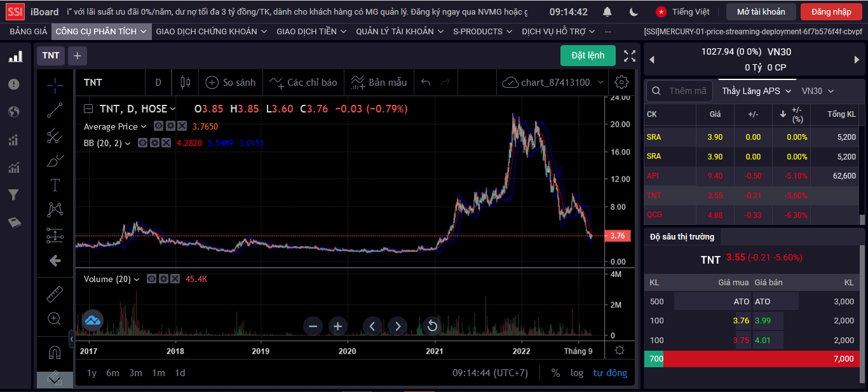Select the brush drawing tool
868x392 pixels.
click(x=55, y=160)
